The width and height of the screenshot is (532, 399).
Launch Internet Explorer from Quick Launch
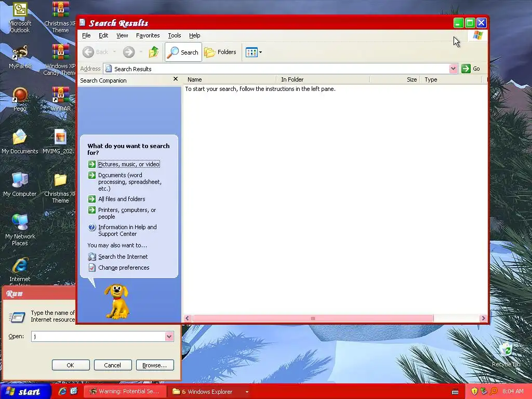[62, 391]
